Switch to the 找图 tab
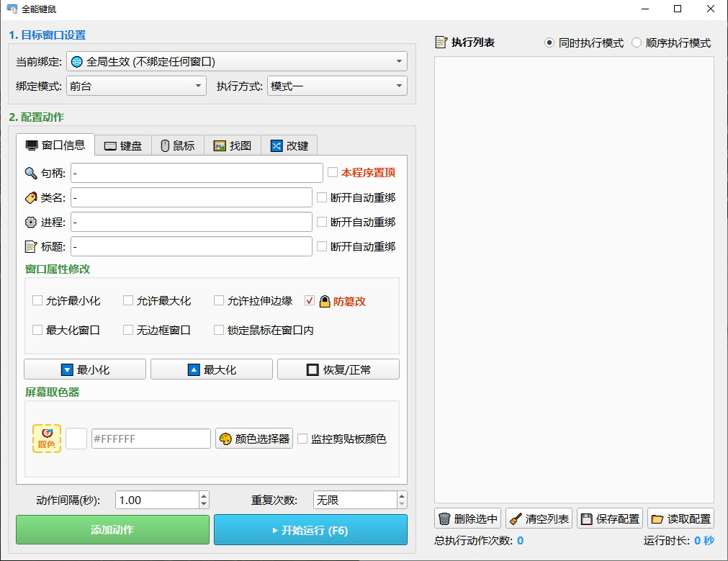Image resolution: width=728 pixels, height=561 pixels. (x=233, y=145)
